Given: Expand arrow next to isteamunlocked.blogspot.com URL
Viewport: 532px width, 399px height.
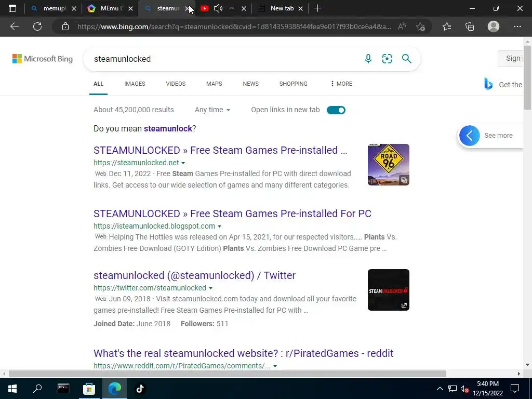Looking at the screenshot, I should (220, 227).
